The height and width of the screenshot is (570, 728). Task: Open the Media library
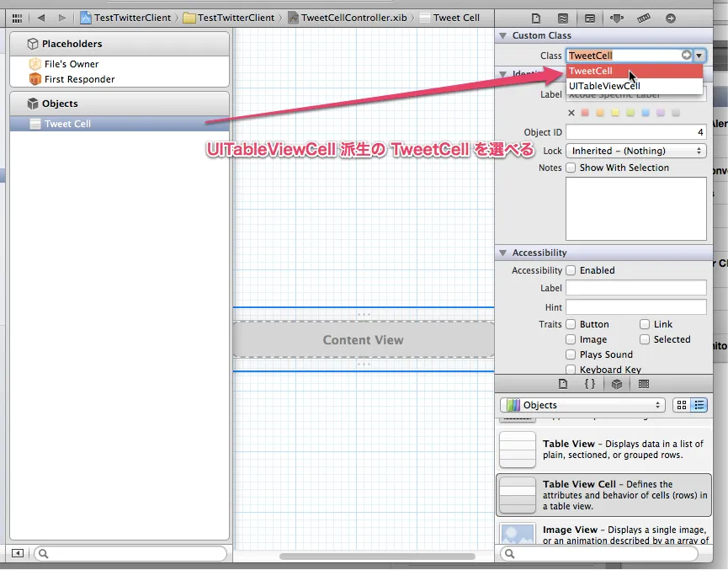point(643,383)
